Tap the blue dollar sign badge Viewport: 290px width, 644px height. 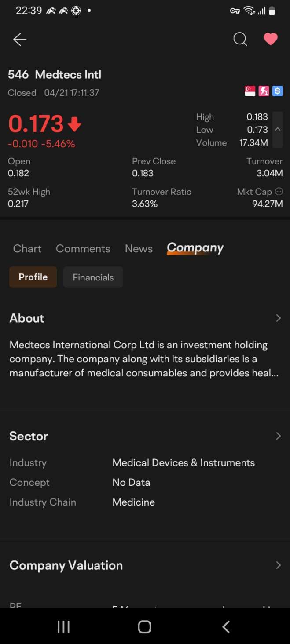pyautogui.click(x=277, y=91)
